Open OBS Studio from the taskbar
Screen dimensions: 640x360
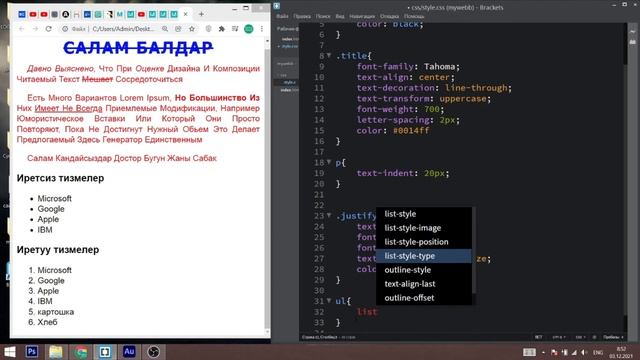(x=153, y=352)
